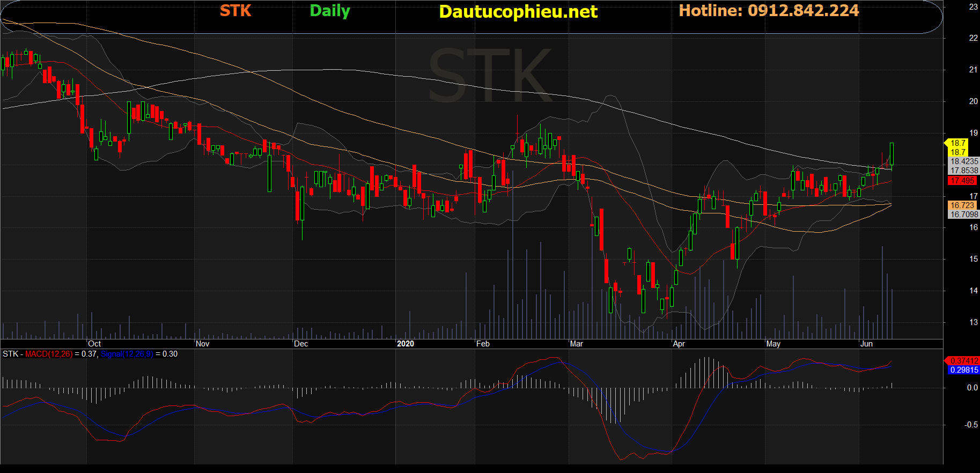This screenshot has width=980, height=473.
Task: Click the blue 0.29815 signal value tag
Action: tap(964, 370)
